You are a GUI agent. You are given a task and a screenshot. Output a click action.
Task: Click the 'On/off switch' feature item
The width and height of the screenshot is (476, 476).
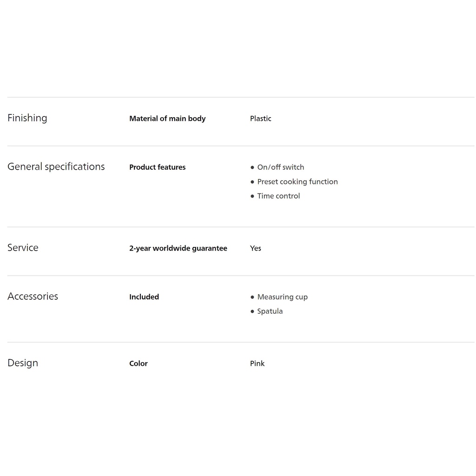tap(280, 167)
